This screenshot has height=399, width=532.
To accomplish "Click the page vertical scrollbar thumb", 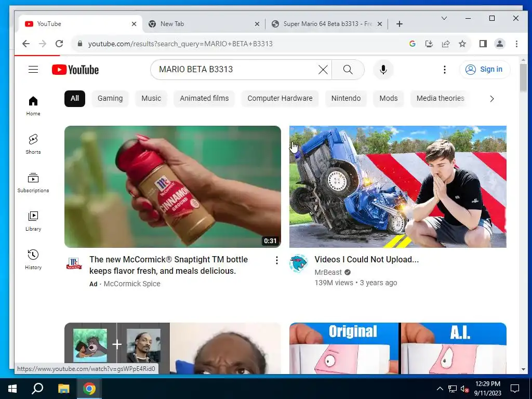I will click(x=523, y=77).
